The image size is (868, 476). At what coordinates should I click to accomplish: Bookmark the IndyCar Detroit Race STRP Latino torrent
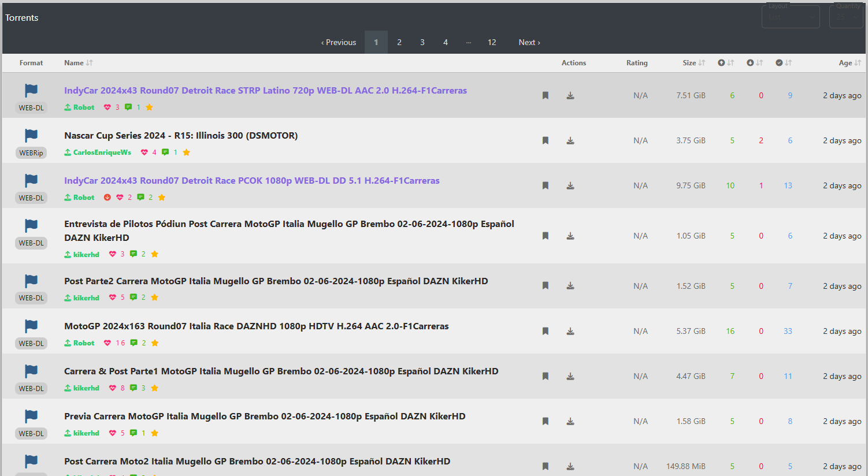coord(546,96)
